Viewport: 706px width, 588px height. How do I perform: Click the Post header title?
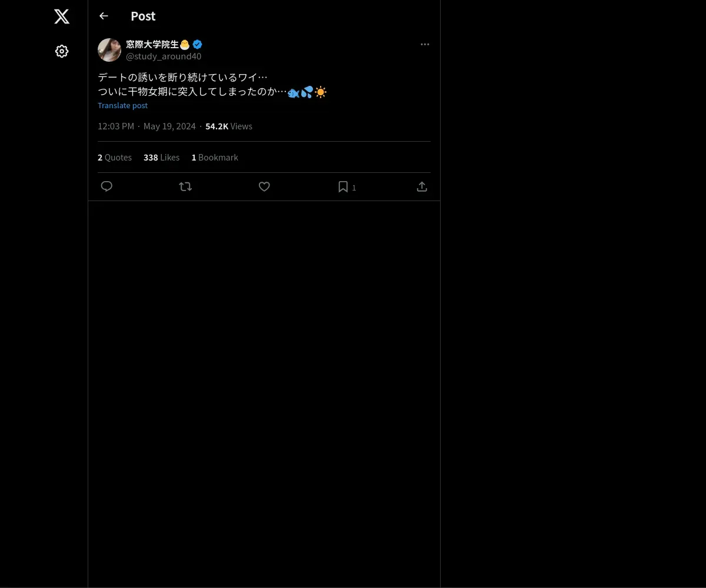pos(143,16)
